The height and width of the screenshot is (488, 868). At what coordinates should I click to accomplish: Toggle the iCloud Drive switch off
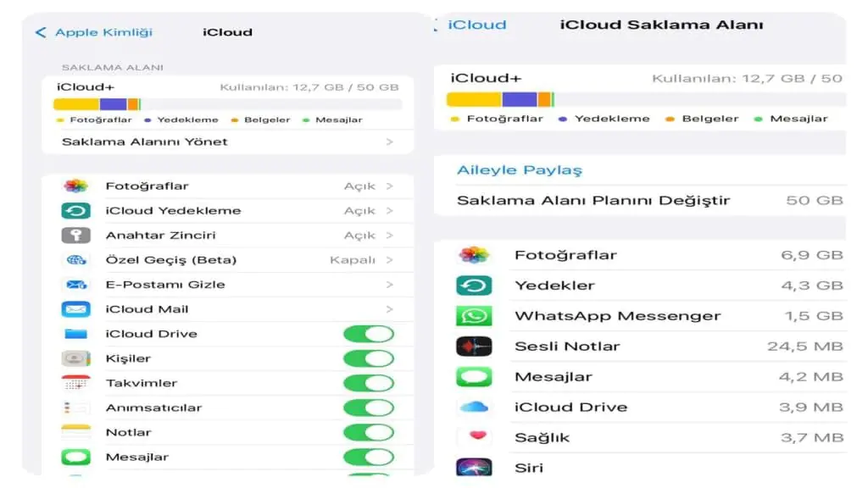pyautogui.click(x=369, y=334)
